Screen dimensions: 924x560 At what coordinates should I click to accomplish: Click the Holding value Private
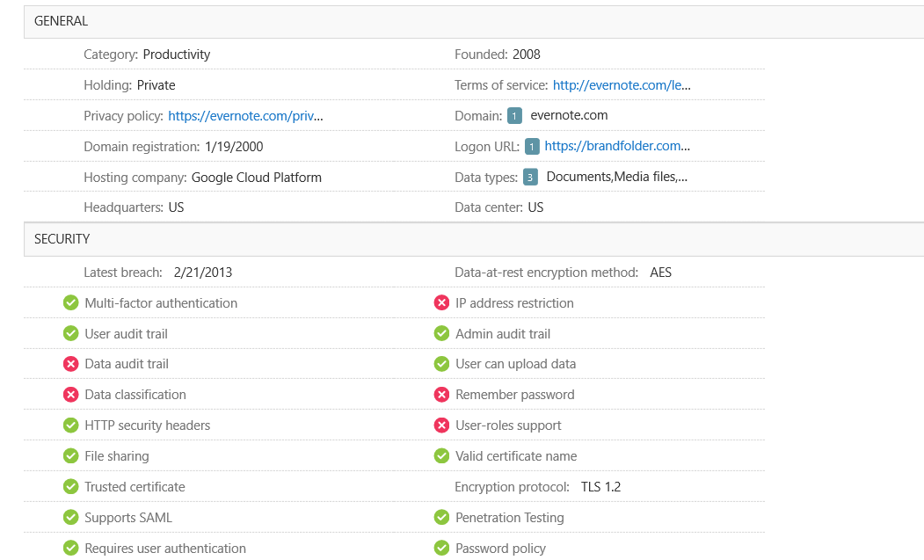156,85
